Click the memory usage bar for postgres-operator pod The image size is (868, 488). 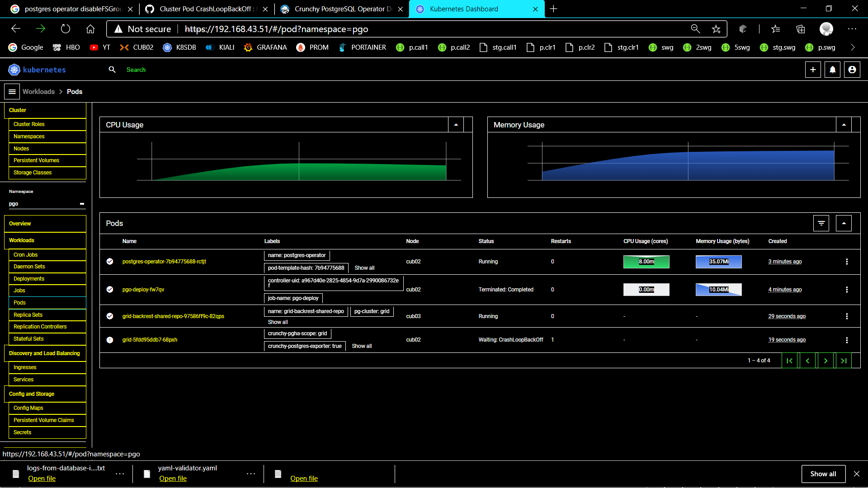718,262
